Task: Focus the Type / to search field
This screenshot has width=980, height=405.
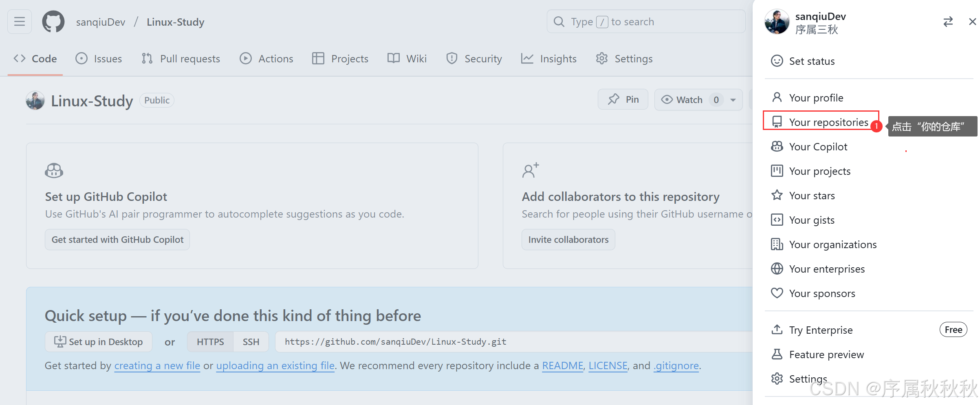Action: click(x=646, y=22)
